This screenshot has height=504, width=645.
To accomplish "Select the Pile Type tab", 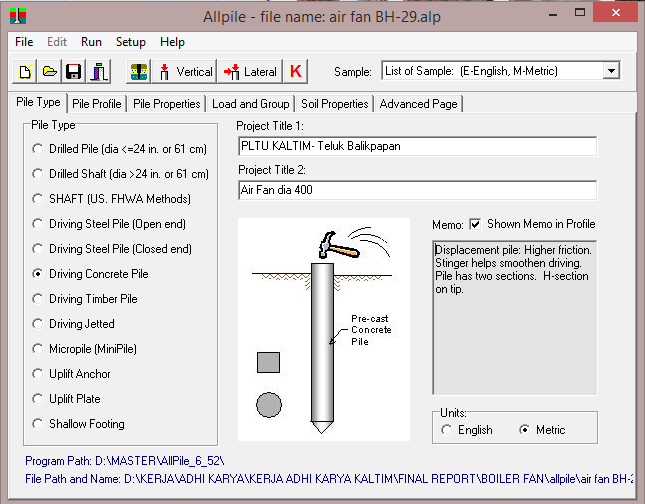I will [38, 102].
